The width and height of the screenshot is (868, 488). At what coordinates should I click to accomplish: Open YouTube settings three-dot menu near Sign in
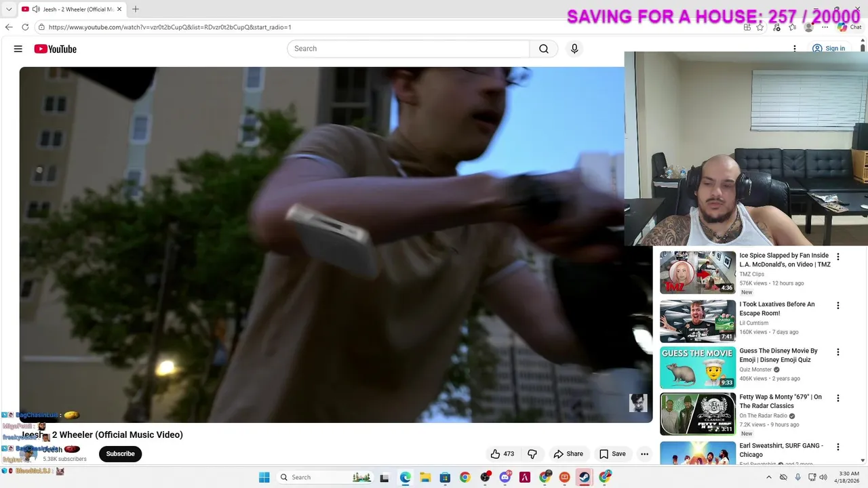(x=795, y=49)
